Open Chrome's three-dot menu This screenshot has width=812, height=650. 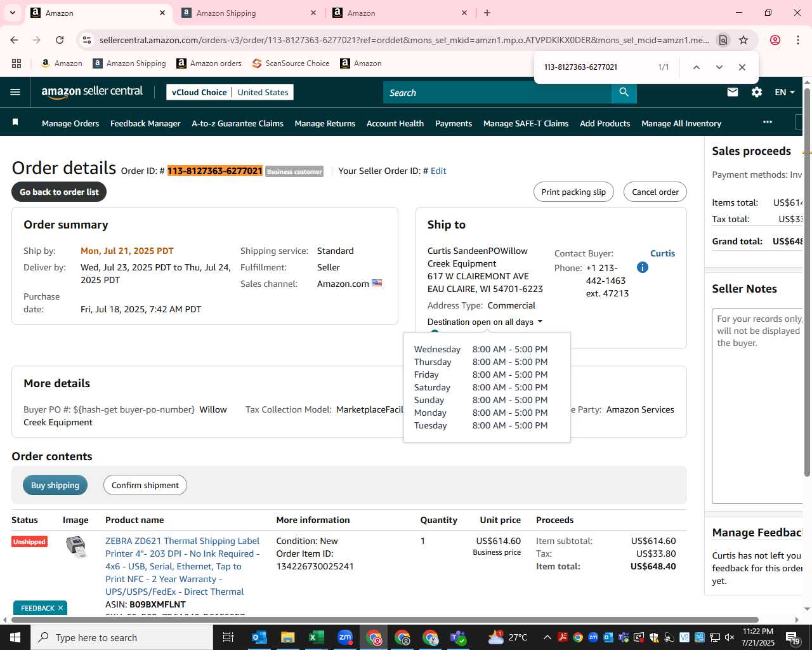(x=797, y=40)
